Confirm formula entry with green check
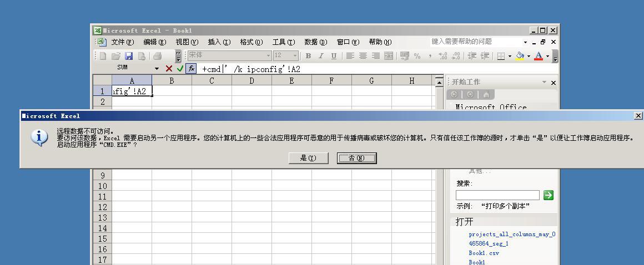 click(180, 69)
